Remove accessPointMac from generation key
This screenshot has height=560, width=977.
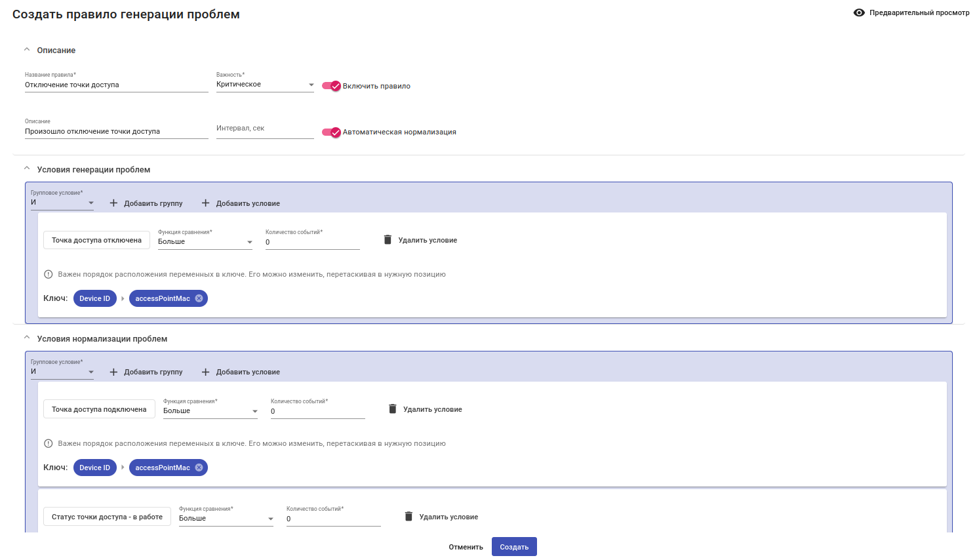click(x=199, y=298)
